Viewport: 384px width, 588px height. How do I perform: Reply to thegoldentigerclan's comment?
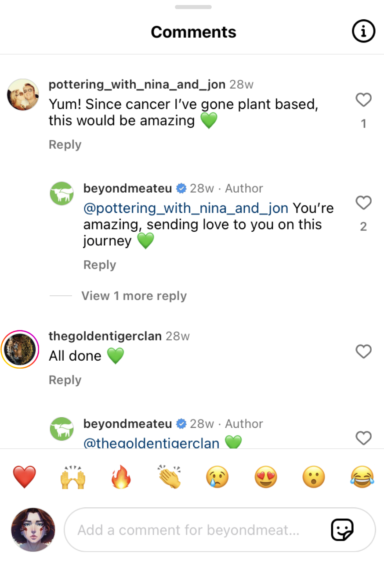coord(65,380)
